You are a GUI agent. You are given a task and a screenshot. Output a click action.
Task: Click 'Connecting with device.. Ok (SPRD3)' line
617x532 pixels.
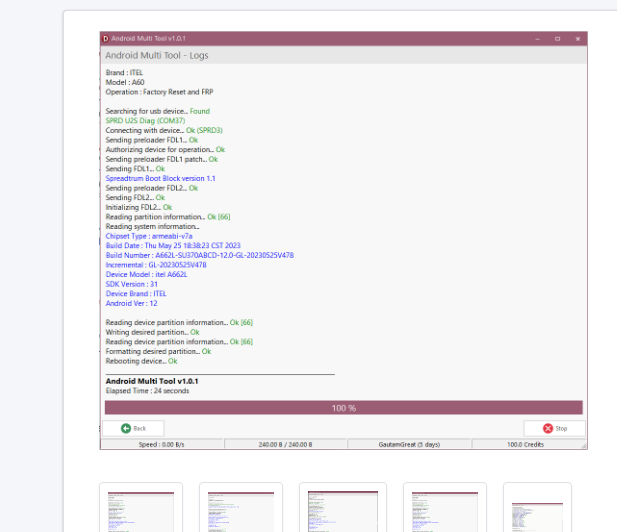click(164, 130)
